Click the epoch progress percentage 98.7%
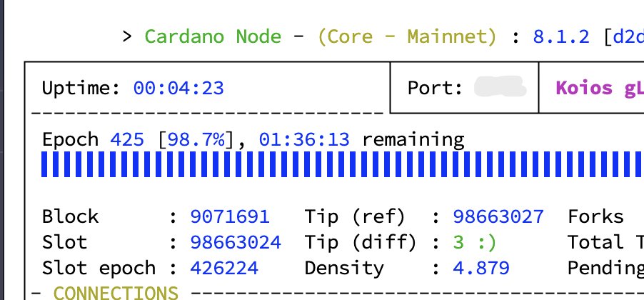The image size is (644, 300). click(197, 140)
